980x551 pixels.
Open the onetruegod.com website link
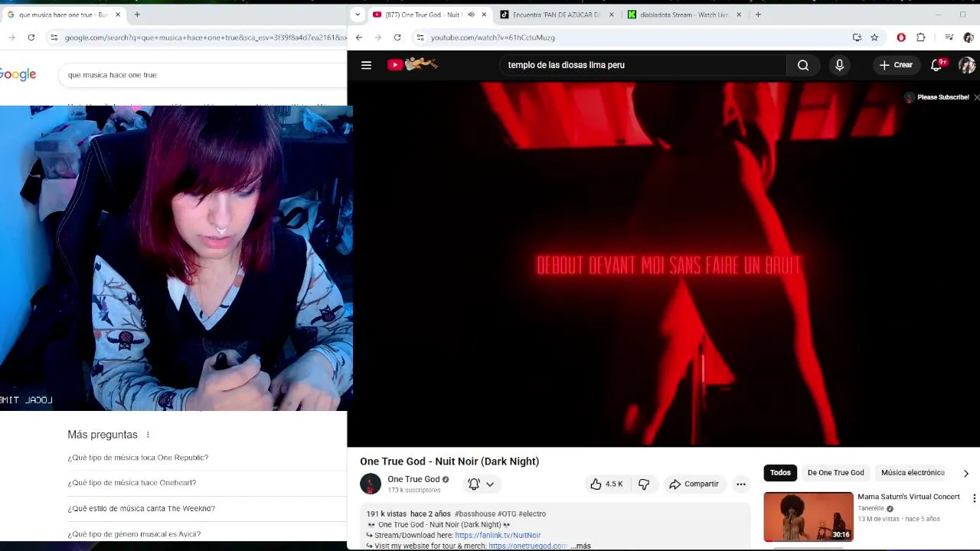click(x=528, y=546)
